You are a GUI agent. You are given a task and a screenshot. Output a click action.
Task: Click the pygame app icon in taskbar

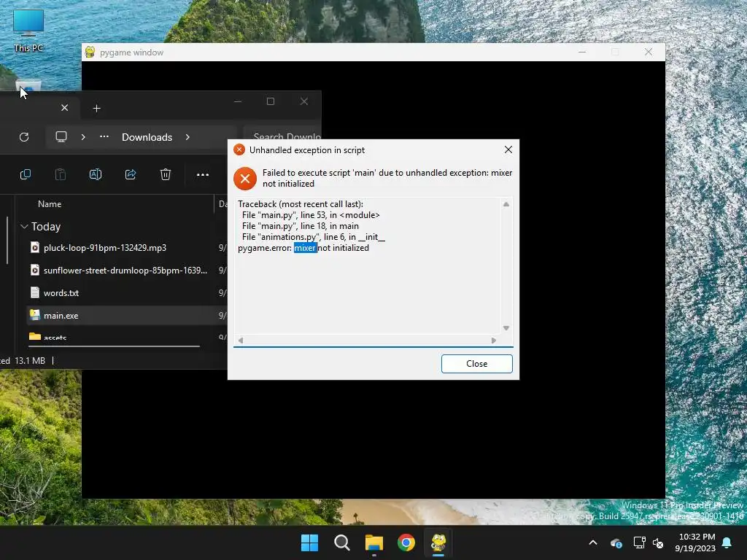(x=438, y=542)
